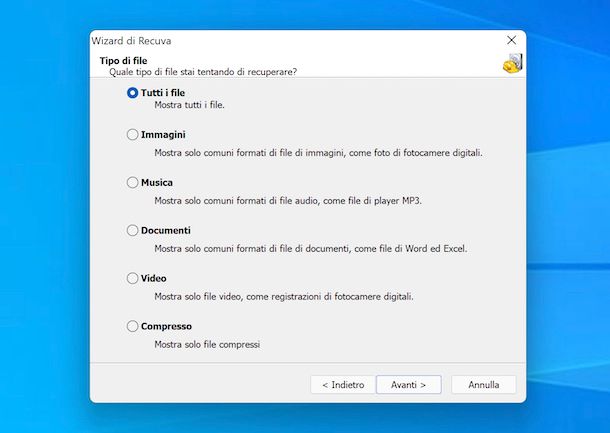Continue with the Avanti button
This screenshot has width=610, height=433.
pyautogui.click(x=408, y=385)
